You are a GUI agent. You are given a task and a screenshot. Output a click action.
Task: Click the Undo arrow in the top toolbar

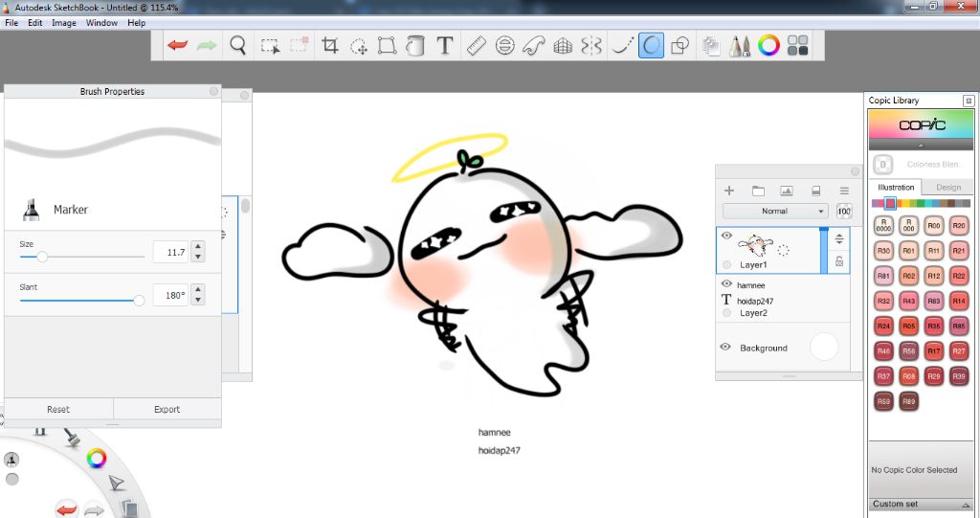[x=177, y=45]
